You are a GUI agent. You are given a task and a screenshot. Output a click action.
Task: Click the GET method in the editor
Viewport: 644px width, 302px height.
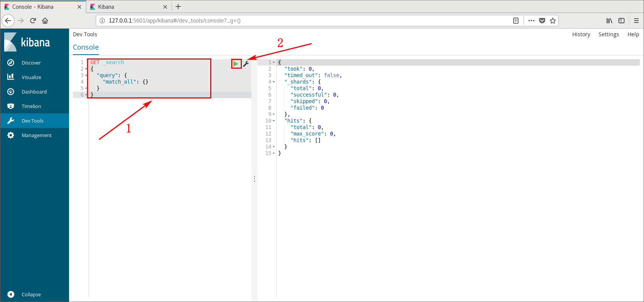point(95,62)
